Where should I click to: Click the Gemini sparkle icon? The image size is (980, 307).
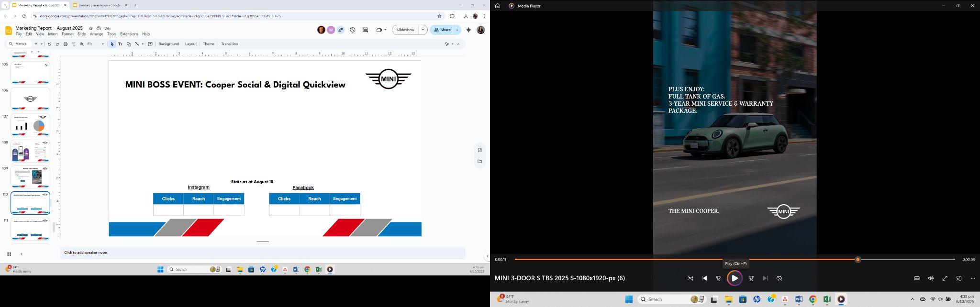468,30
